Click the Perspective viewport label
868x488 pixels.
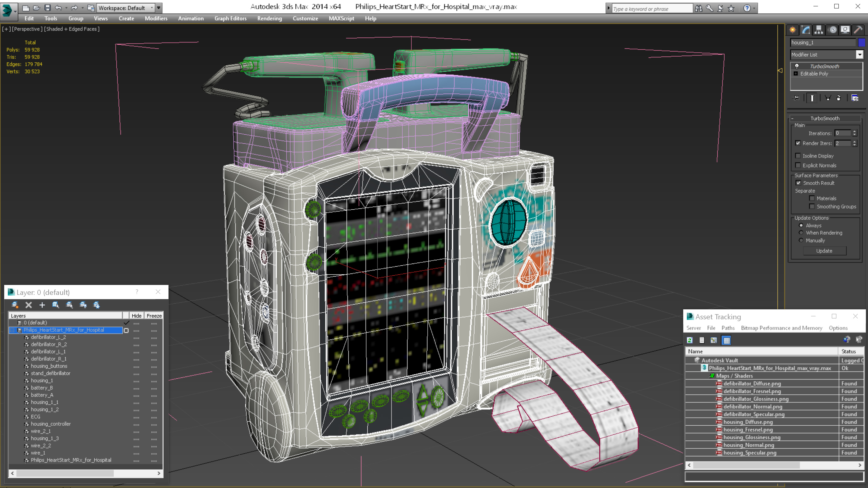27,29
